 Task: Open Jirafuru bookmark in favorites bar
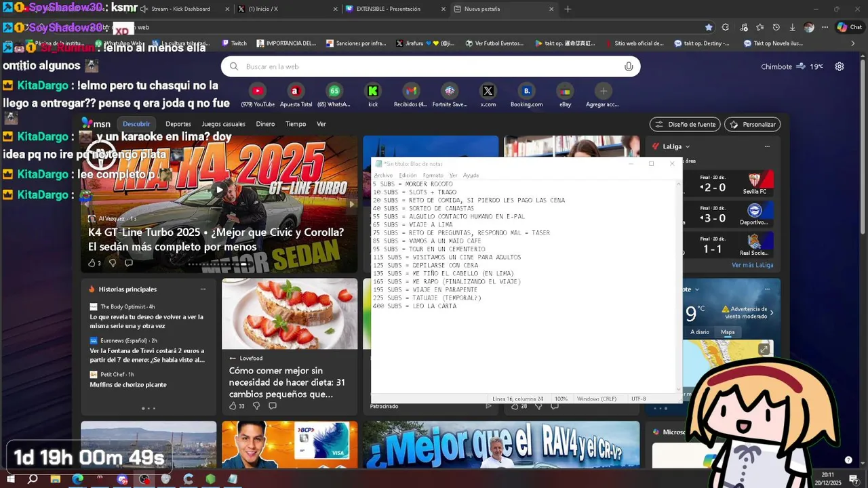[x=425, y=43]
